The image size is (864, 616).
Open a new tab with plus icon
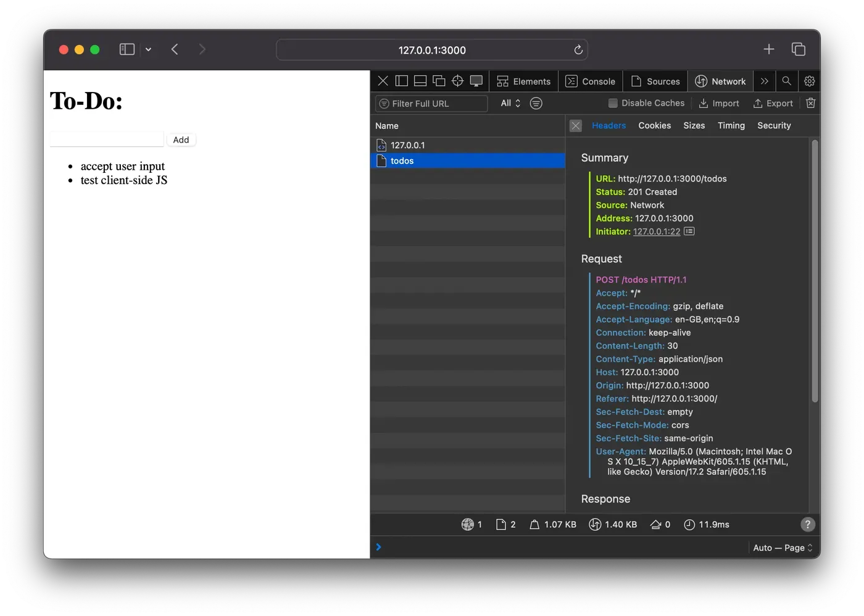[769, 49]
